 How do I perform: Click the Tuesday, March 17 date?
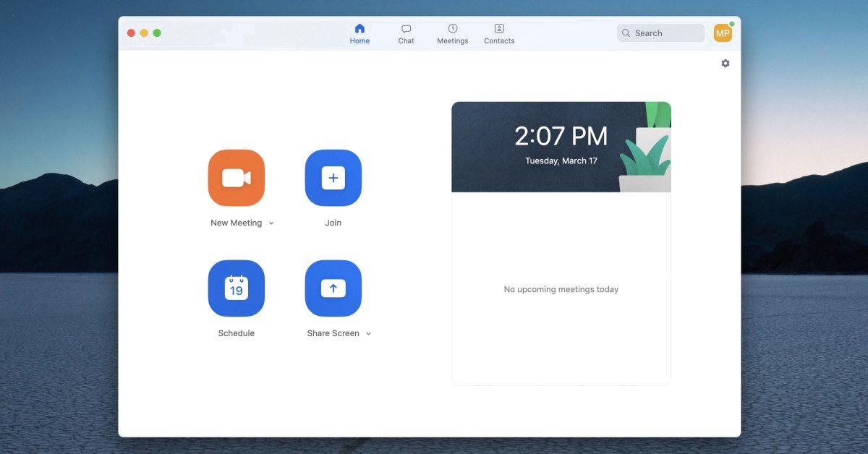point(561,161)
